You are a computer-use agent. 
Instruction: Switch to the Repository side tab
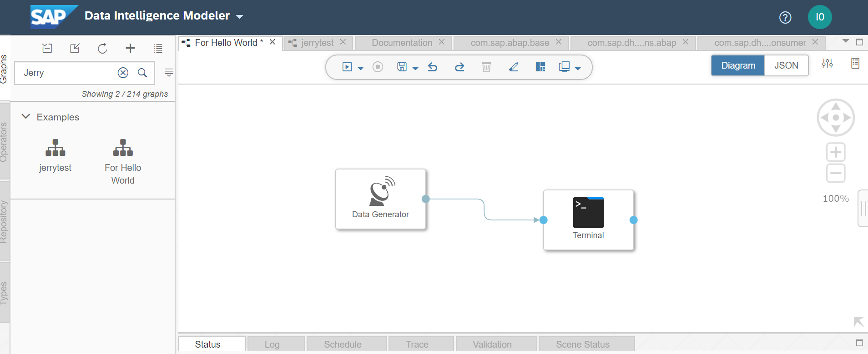pos(5,221)
